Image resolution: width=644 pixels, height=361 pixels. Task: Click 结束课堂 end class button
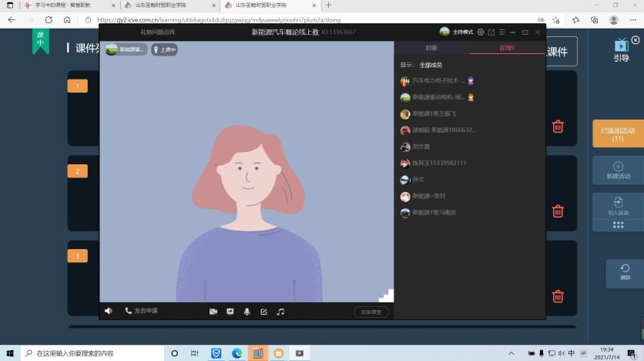click(371, 312)
